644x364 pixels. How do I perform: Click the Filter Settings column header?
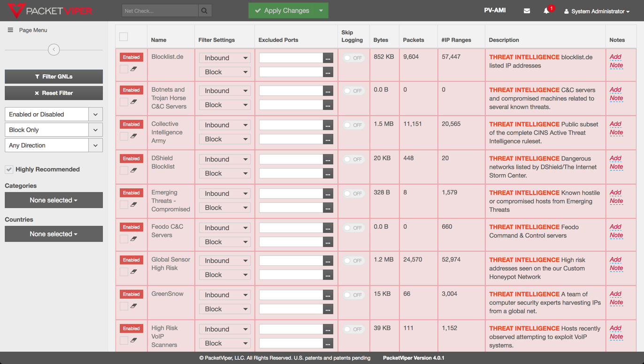(x=216, y=40)
